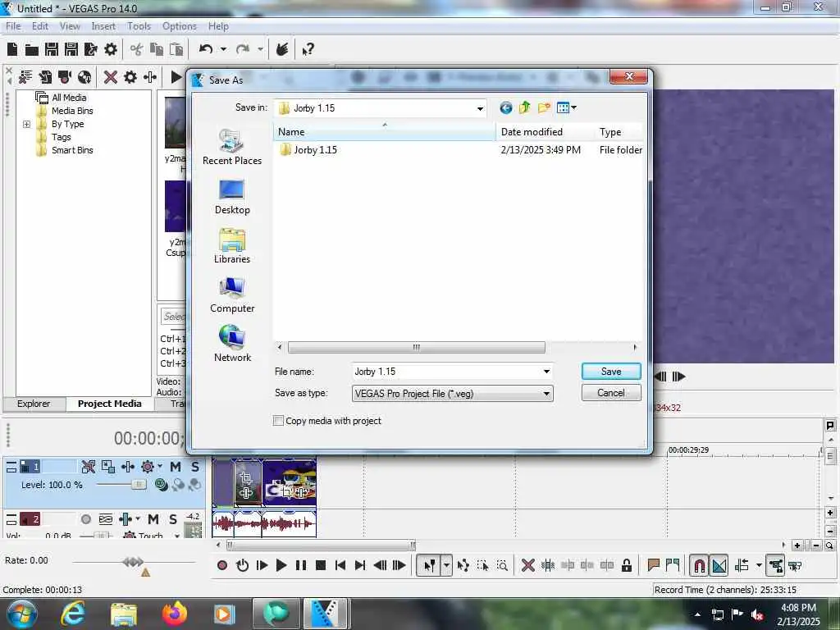The width and height of the screenshot is (840, 630).
Task: Arm audio track 2 for record
Action: coord(85,518)
